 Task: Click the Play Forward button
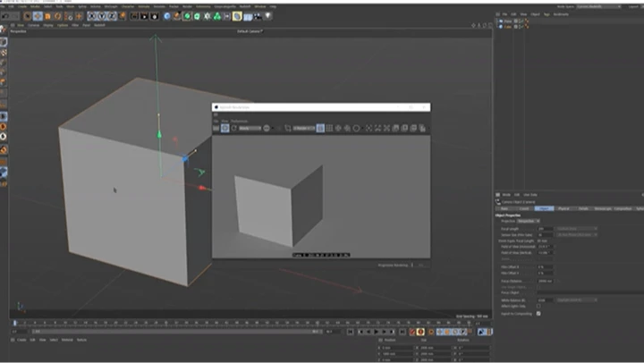[377, 332]
